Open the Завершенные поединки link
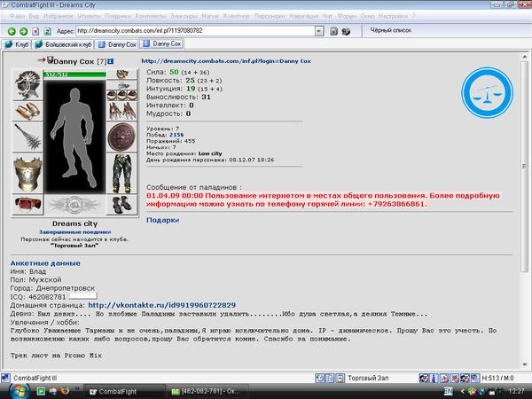 (75, 232)
